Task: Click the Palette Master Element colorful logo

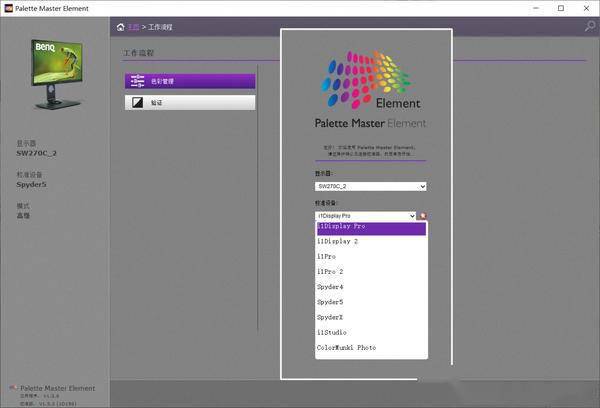Action: point(370,80)
